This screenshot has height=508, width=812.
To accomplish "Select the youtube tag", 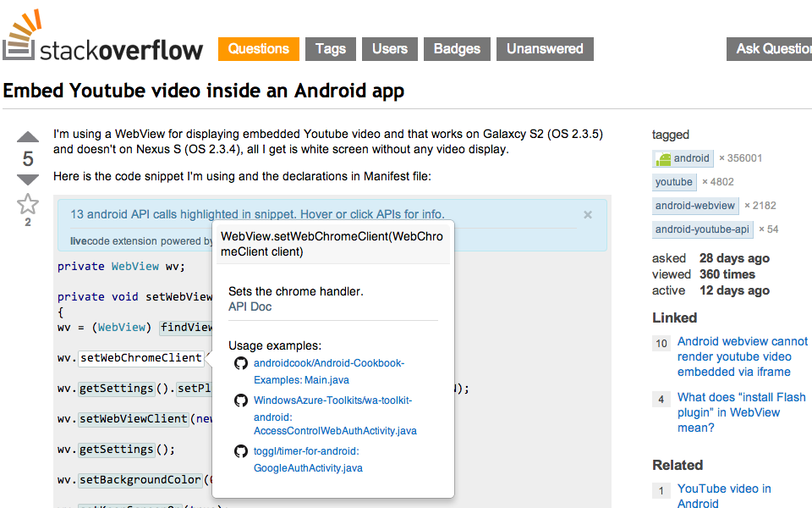I will pos(674,182).
